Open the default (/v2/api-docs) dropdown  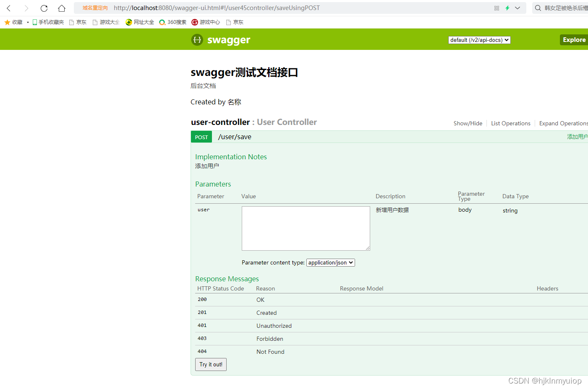479,40
